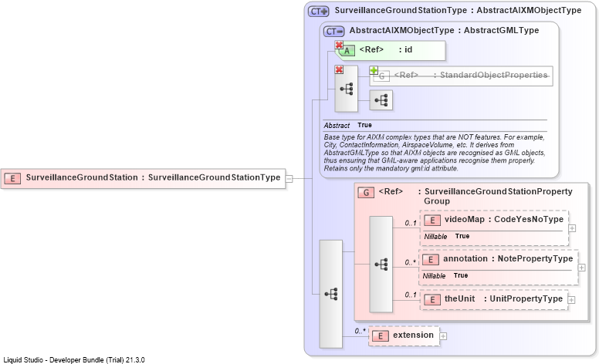Viewport: 599px width, 364px height.
Task: Expand the annotation element
Action: click(x=582, y=268)
